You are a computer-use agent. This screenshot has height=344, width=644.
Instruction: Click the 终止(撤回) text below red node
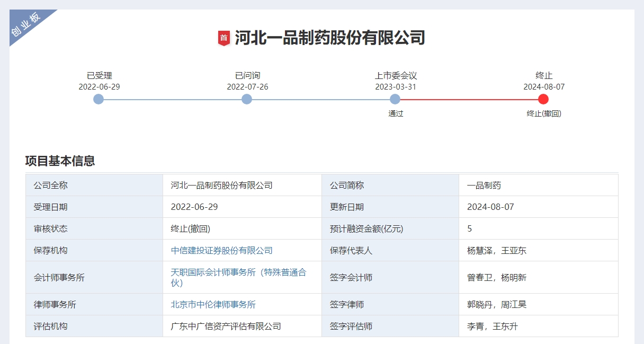click(x=544, y=113)
